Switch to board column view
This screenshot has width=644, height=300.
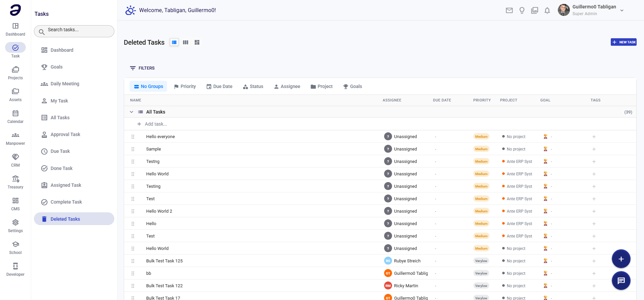point(185,42)
